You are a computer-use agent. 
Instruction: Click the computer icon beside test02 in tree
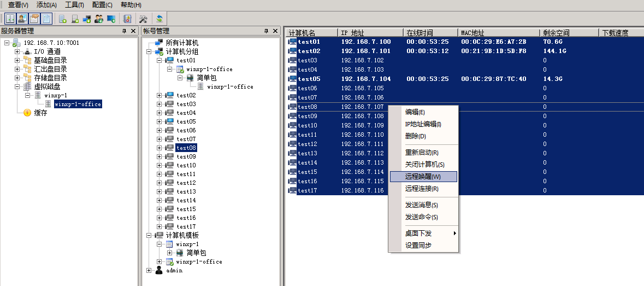[170, 95]
